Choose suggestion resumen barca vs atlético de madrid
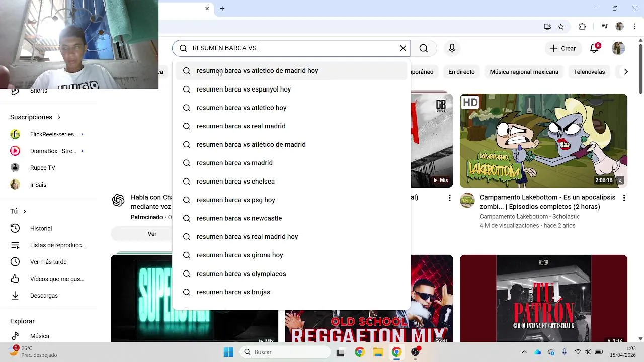The image size is (644, 362). 291,145
